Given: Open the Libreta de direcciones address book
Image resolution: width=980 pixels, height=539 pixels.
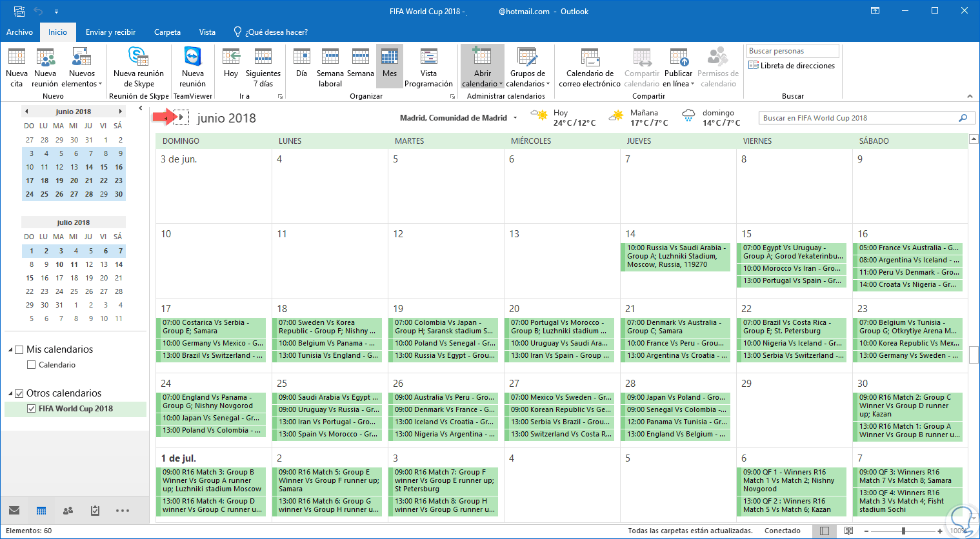Looking at the screenshot, I should click(792, 66).
